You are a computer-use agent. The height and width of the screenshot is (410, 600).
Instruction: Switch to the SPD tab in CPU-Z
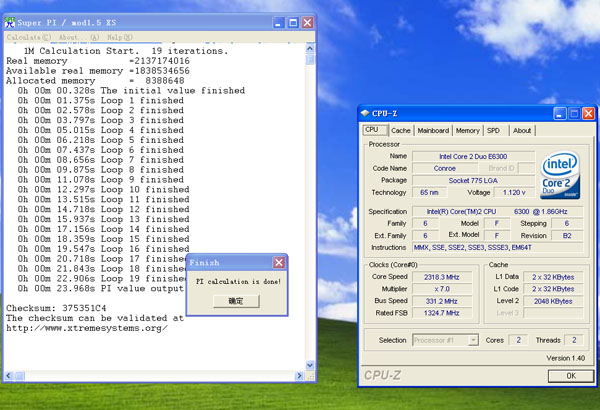pyautogui.click(x=494, y=131)
